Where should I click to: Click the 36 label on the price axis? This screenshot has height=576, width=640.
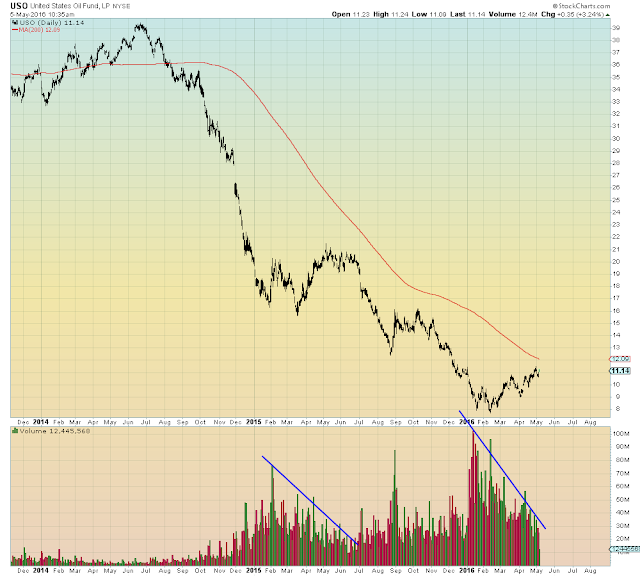tap(616, 64)
